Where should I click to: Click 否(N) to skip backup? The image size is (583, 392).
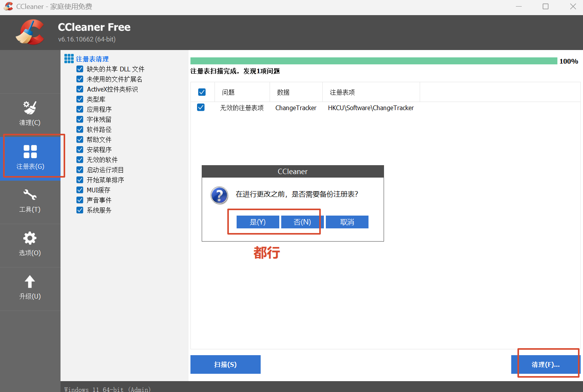click(x=303, y=222)
